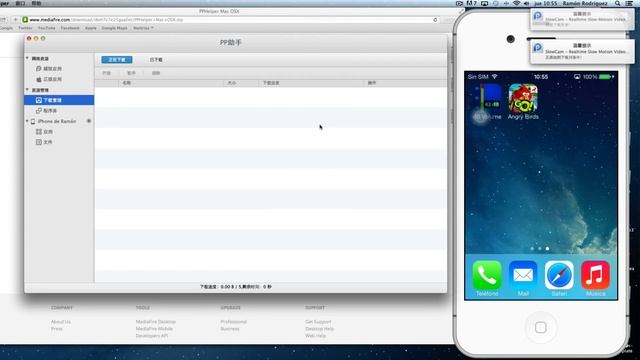The width and height of the screenshot is (640, 360).
Task: Open the Facebook bookmark in Safari
Action: pos(70,28)
